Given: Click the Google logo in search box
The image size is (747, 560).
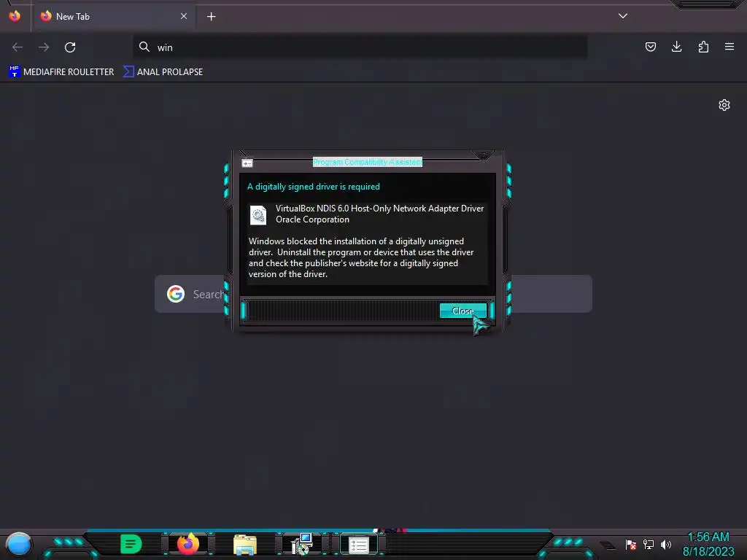Looking at the screenshot, I should click(176, 294).
